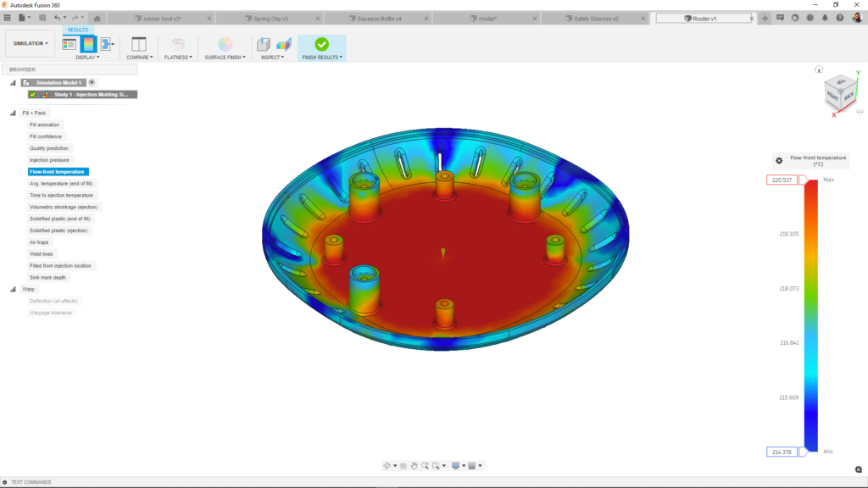Click the color gradient display icon
The width and height of the screenshot is (868, 488).
[x=88, y=44]
